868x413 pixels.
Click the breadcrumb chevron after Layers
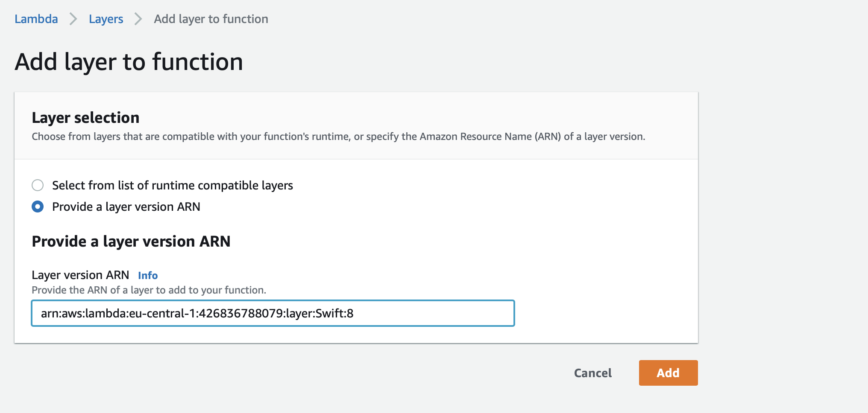click(x=138, y=19)
